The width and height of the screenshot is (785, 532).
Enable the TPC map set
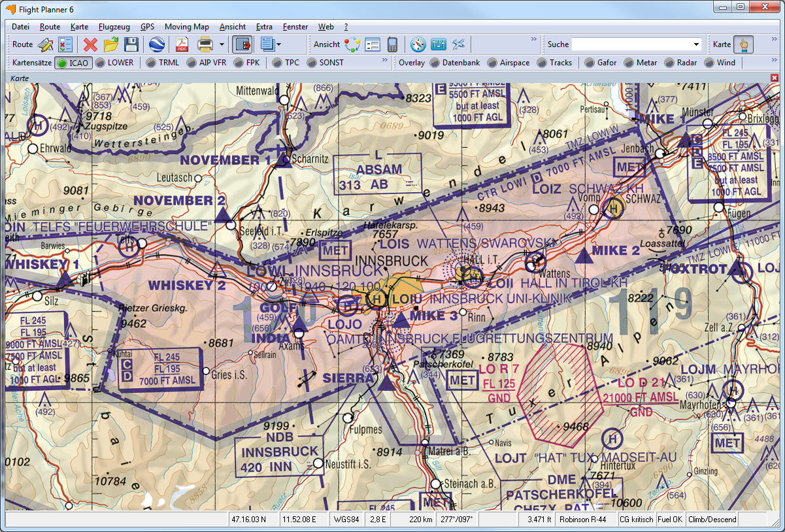(x=286, y=63)
